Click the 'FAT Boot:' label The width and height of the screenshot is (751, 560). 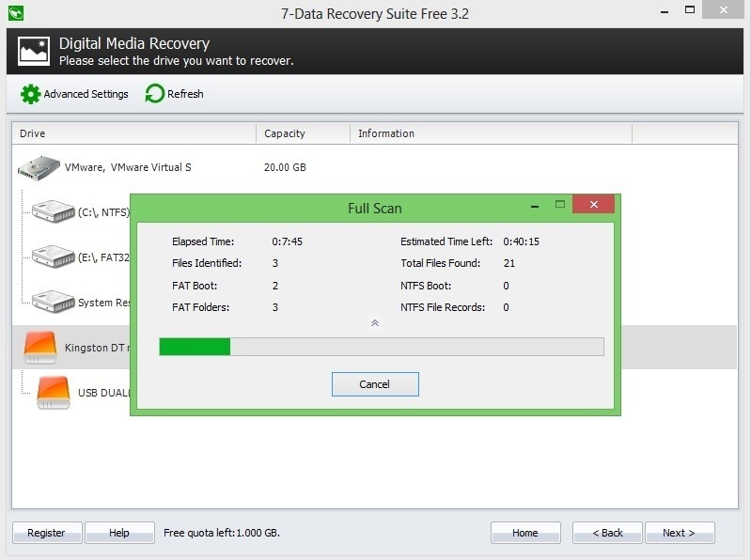pyautogui.click(x=195, y=286)
